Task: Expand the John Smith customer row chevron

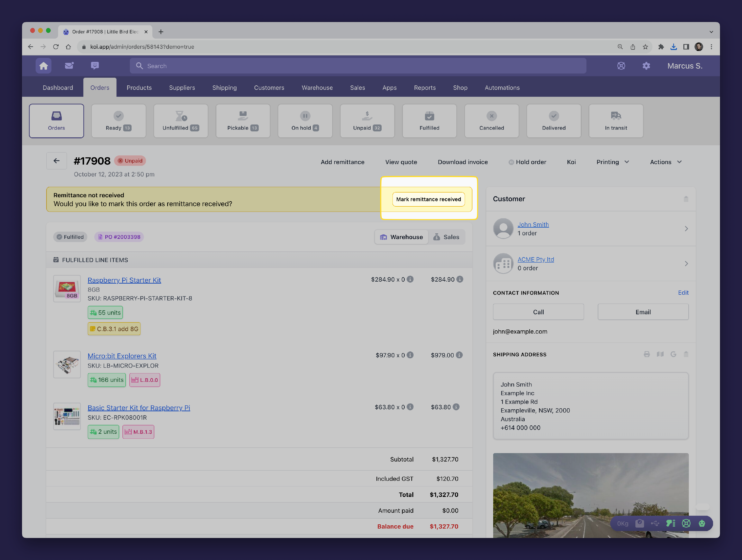Action: click(x=686, y=228)
